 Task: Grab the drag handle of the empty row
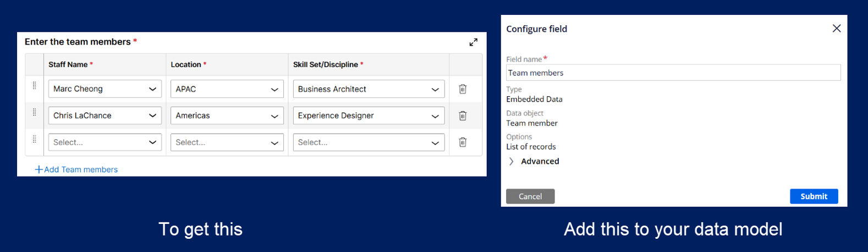(x=35, y=139)
